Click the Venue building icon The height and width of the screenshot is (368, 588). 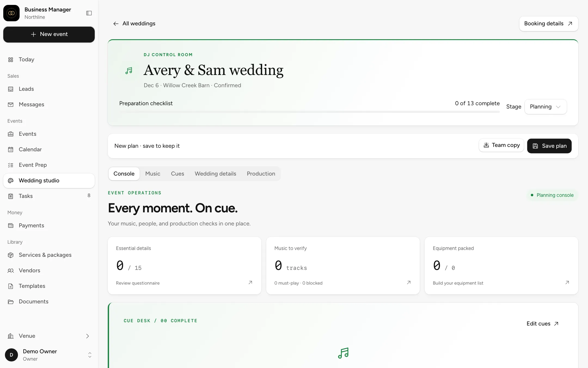pyautogui.click(x=11, y=336)
